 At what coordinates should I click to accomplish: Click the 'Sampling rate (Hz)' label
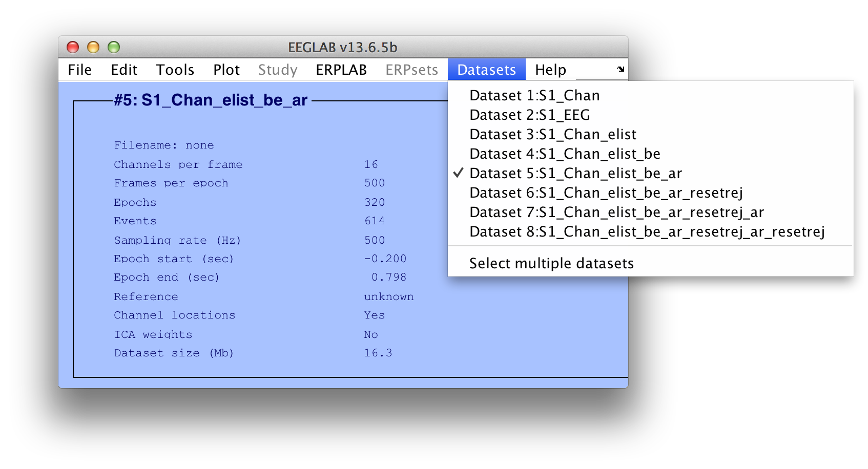click(x=177, y=241)
